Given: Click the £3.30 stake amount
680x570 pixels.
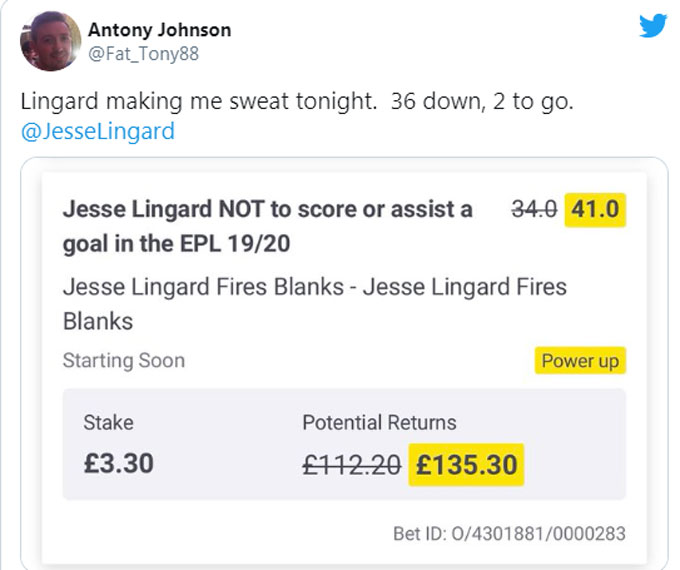Looking at the screenshot, I should point(118,464).
